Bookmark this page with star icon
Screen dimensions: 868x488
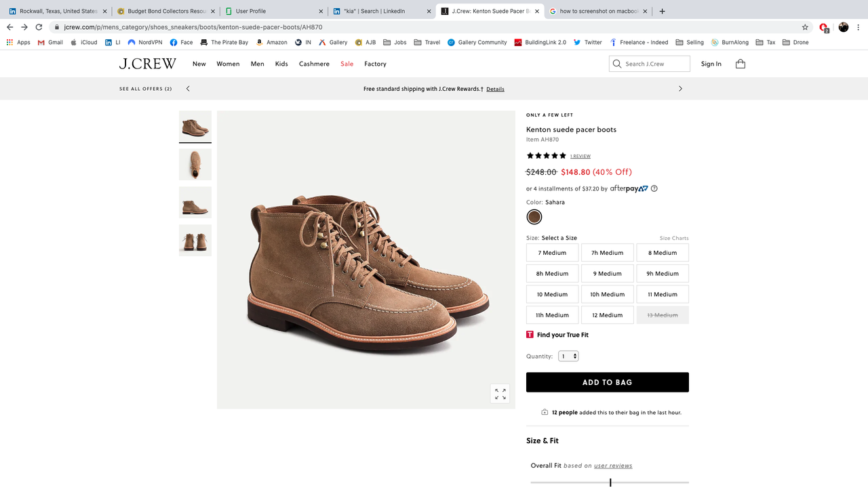[x=805, y=27]
